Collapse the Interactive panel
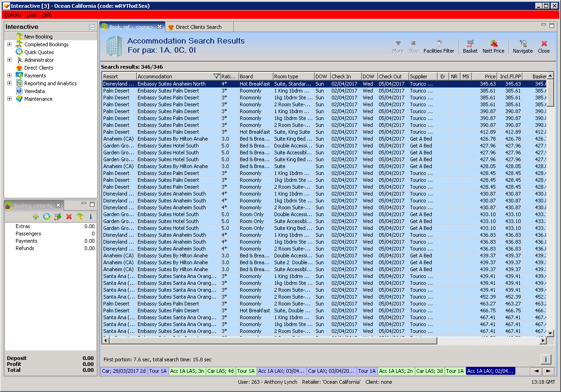 click(92, 27)
